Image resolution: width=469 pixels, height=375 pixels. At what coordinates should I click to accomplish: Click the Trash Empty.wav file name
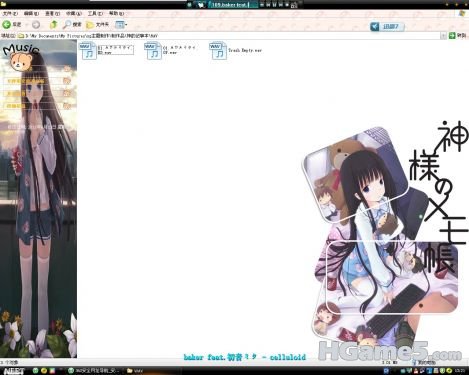pyautogui.click(x=245, y=50)
